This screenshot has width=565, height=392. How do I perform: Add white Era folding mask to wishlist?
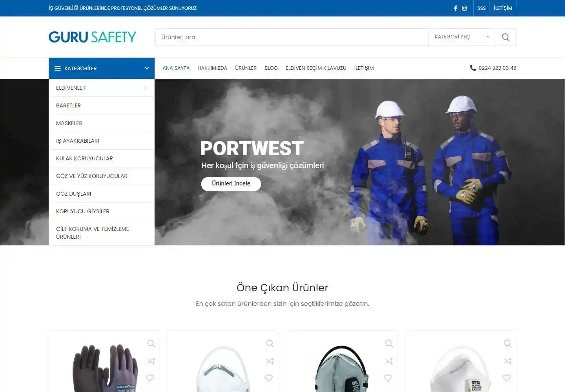click(x=507, y=378)
